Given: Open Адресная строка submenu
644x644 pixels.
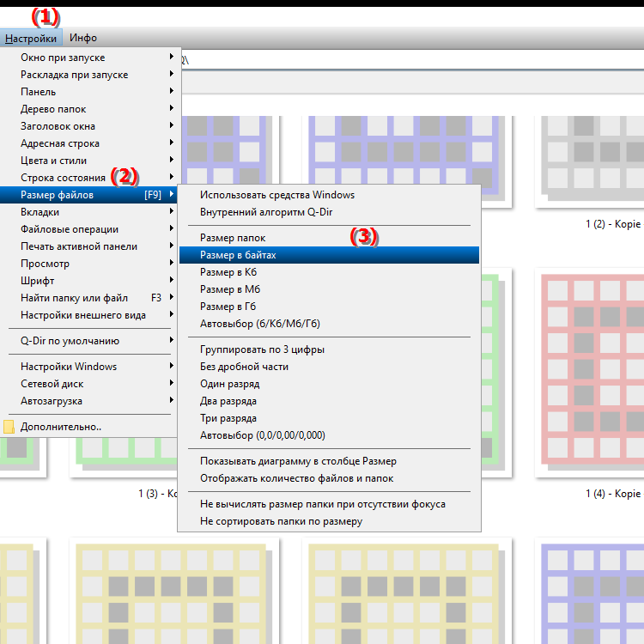Looking at the screenshot, I should (89, 143).
